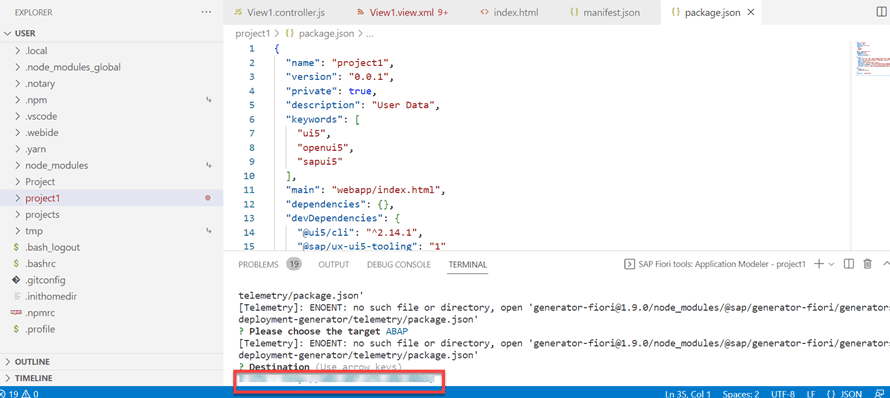The image size is (890, 398).
Task: Change UTF-8 encoding in status bar
Action: click(783, 393)
